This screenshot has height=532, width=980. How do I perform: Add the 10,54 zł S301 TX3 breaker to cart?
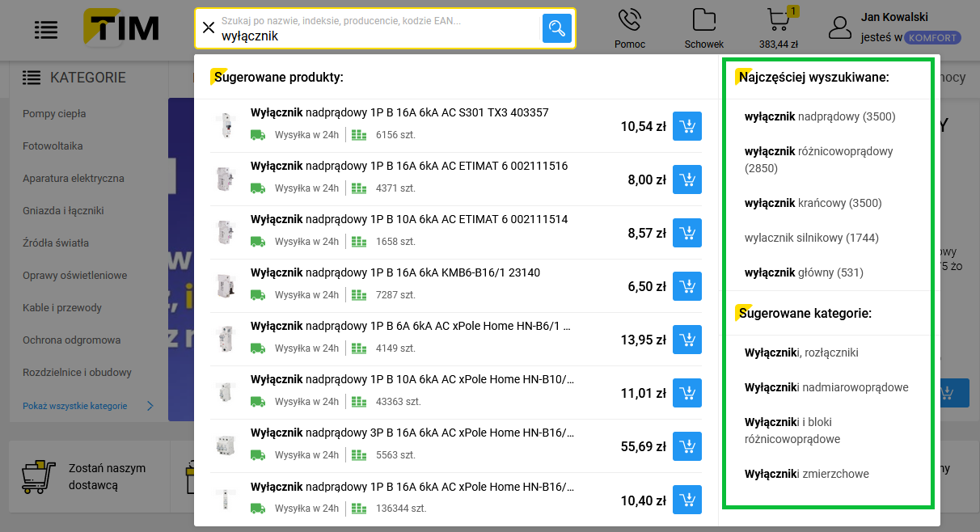tap(687, 126)
